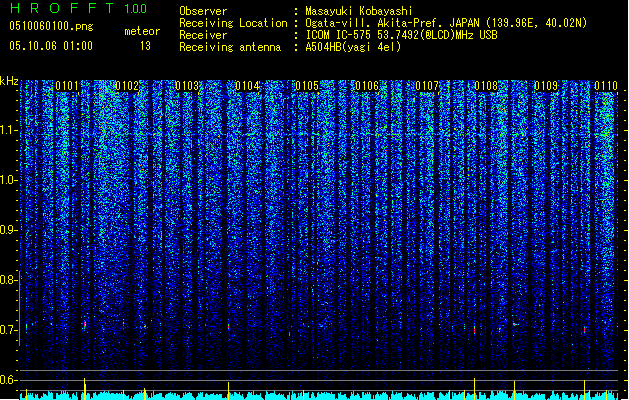
Task: Click the Receiving antenna label
Action: tap(230, 47)
